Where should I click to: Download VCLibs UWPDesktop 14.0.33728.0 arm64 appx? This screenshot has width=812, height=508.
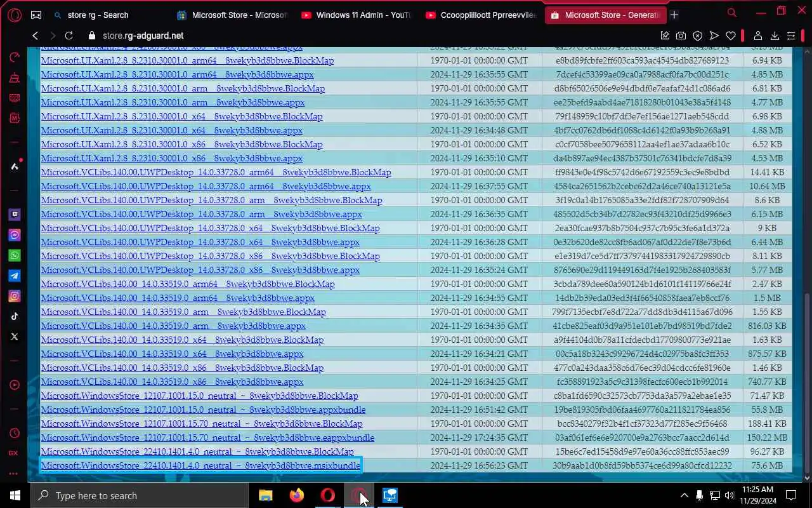[x=206, y=186]
